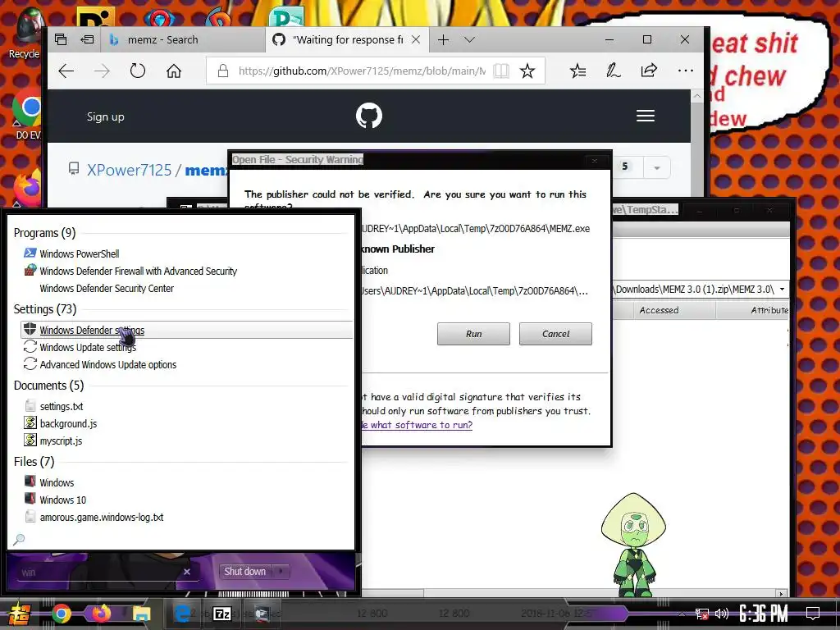Open Chrome from the taskbar
This screenshot has width=840, height=630.
coord(61,614)
